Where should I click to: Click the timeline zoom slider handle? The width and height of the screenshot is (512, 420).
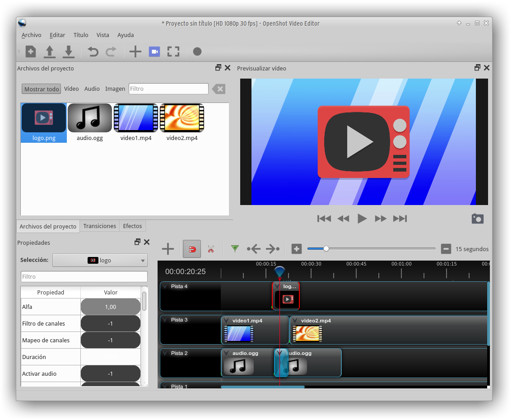[326, 248]
